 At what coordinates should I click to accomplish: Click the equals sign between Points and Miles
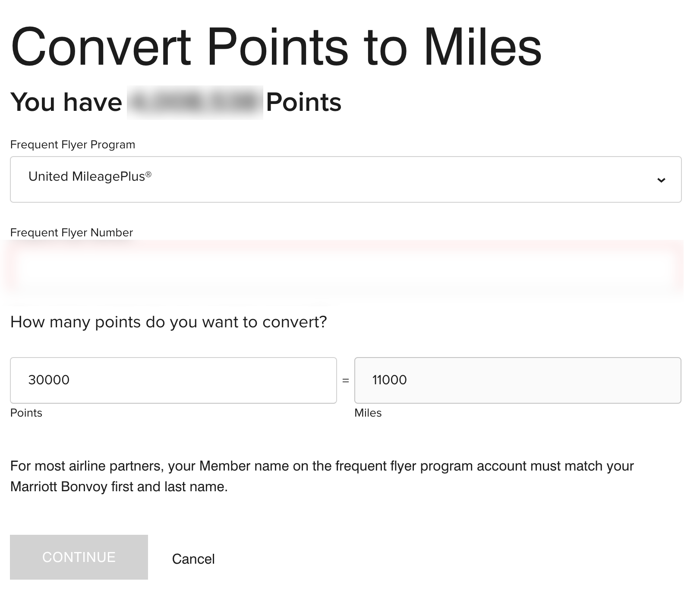coord(345,380)
